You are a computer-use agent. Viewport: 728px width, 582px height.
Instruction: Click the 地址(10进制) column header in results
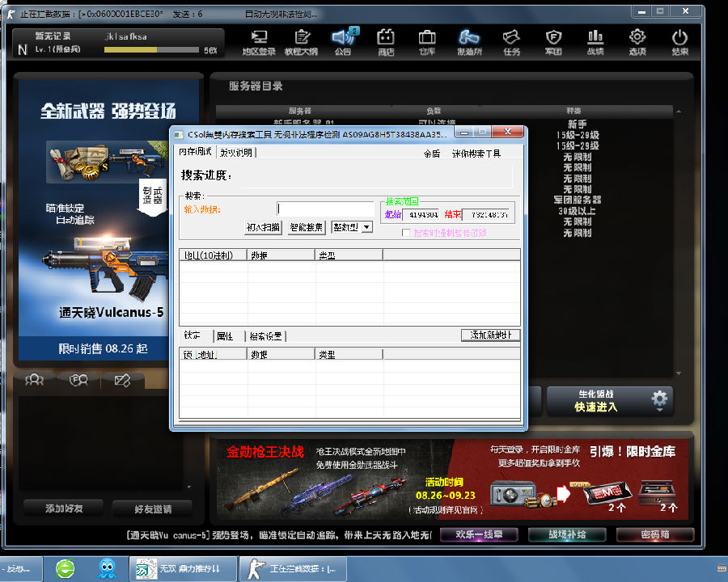pyautogui.click(x=213, y=255)
